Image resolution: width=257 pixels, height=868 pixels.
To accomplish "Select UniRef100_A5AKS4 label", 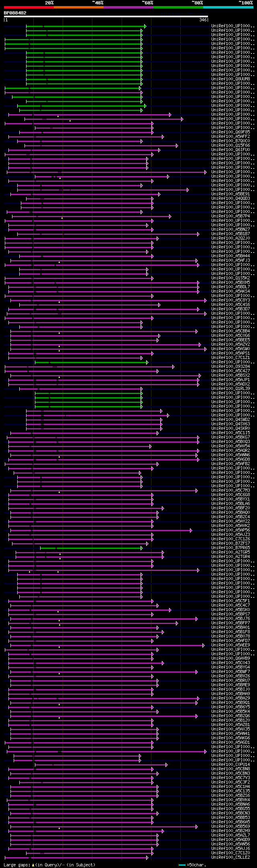I will 230,291.
